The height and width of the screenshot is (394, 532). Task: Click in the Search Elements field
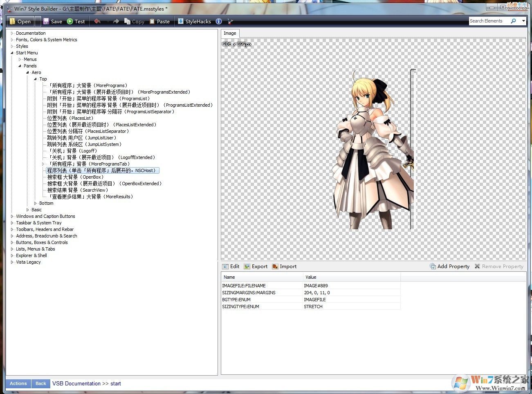coord(489,21)
